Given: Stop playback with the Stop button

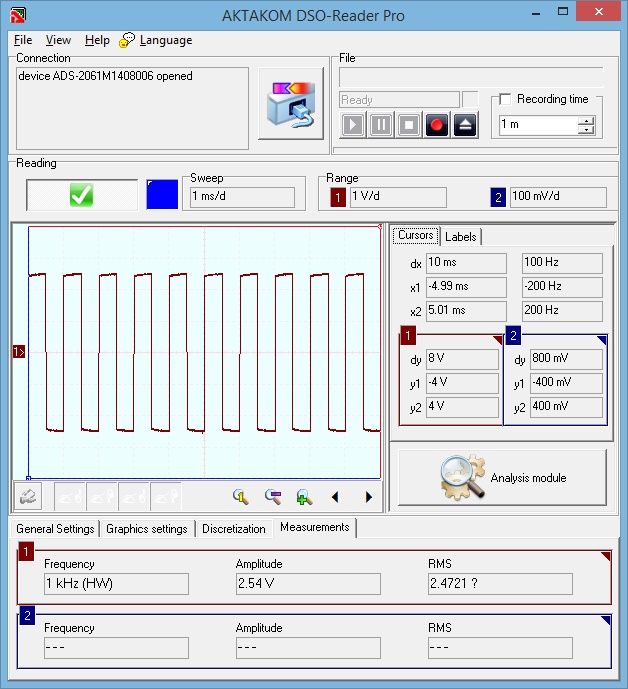Looking at the screenshot, I should [x=409, y=125].
